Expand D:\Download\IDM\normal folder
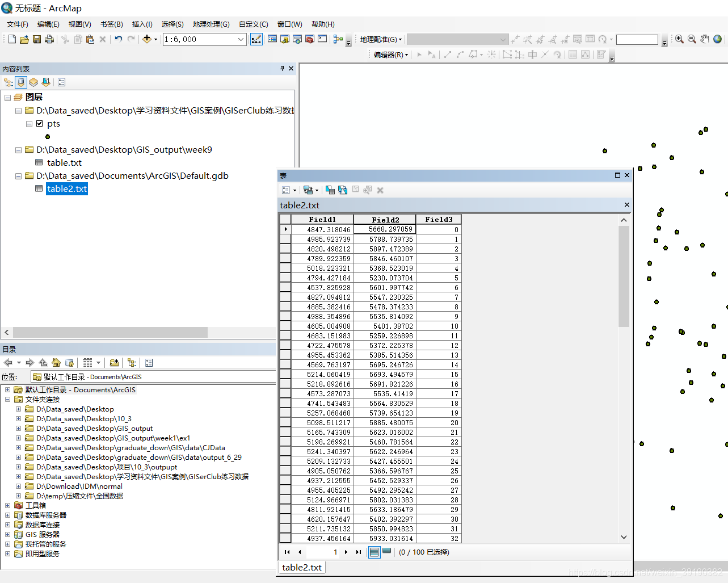 coord(18,486)
